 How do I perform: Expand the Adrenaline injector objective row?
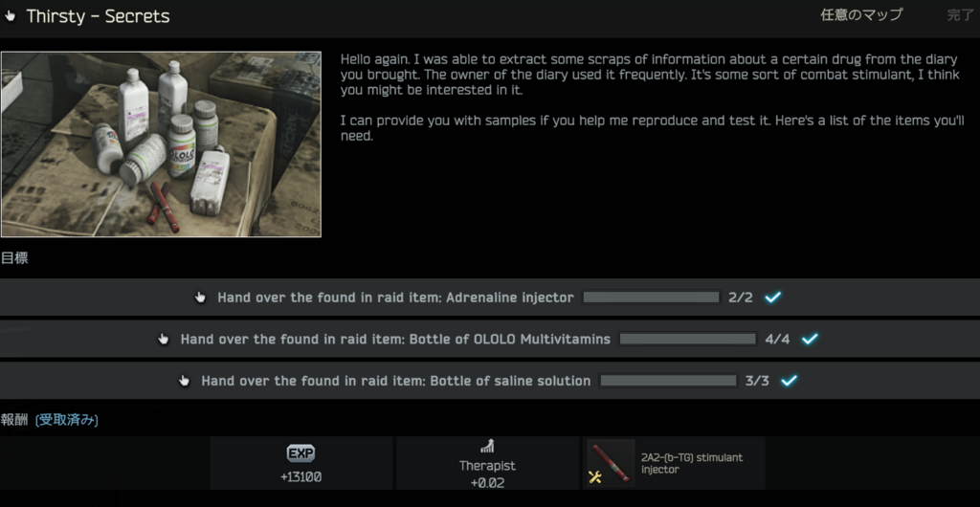coord(490,298)
